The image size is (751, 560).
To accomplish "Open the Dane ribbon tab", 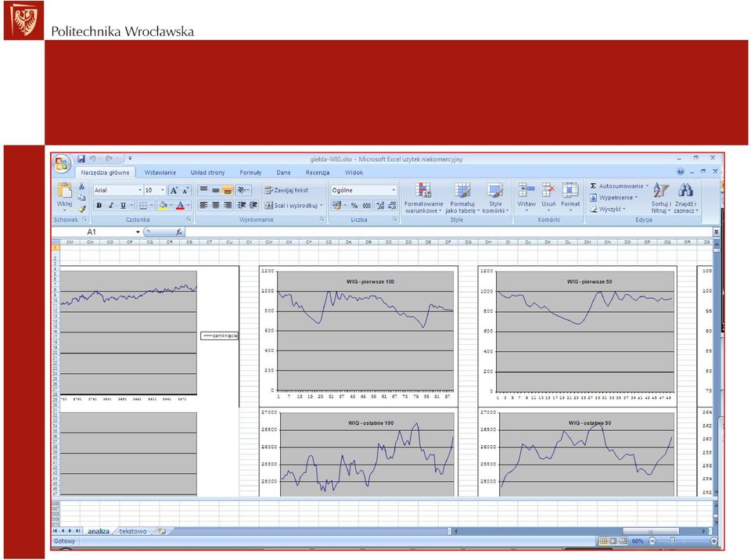I will pos(283,172).
